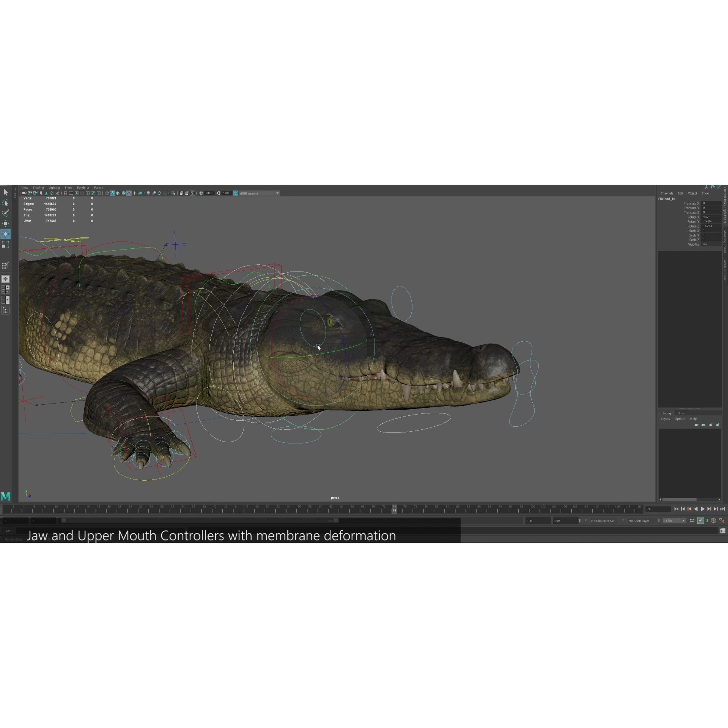
Task: Open the View panel menu
Action: tap(25, 188)
